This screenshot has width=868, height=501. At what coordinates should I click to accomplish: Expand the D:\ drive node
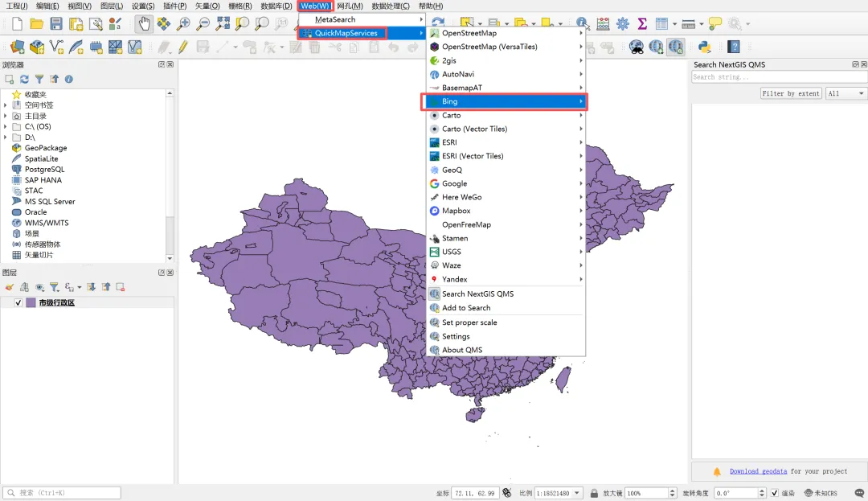(6, 138)
